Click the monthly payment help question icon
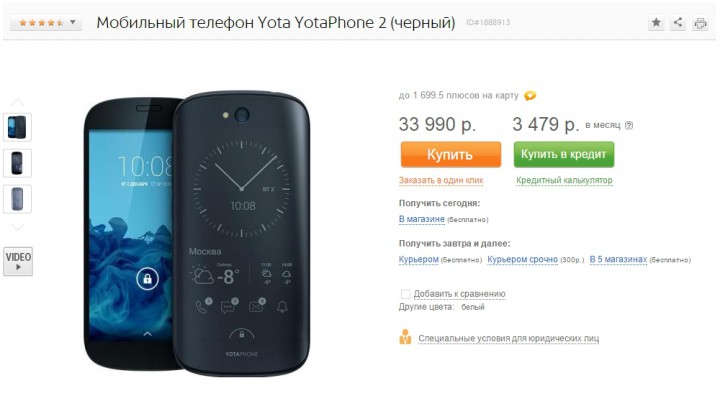 coord(629,125)
